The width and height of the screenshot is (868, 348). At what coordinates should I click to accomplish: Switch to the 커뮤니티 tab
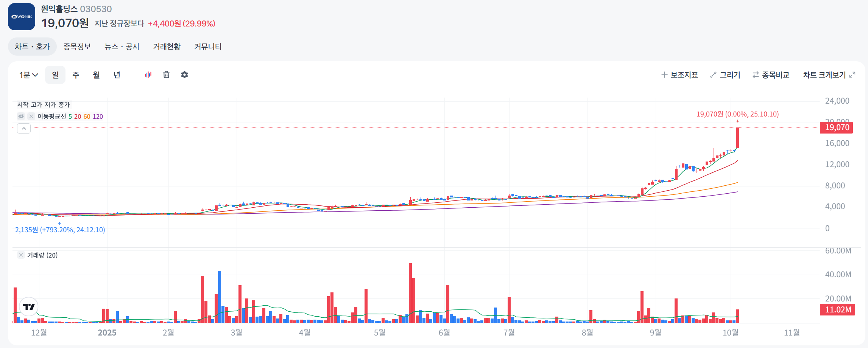click(208, 47)
